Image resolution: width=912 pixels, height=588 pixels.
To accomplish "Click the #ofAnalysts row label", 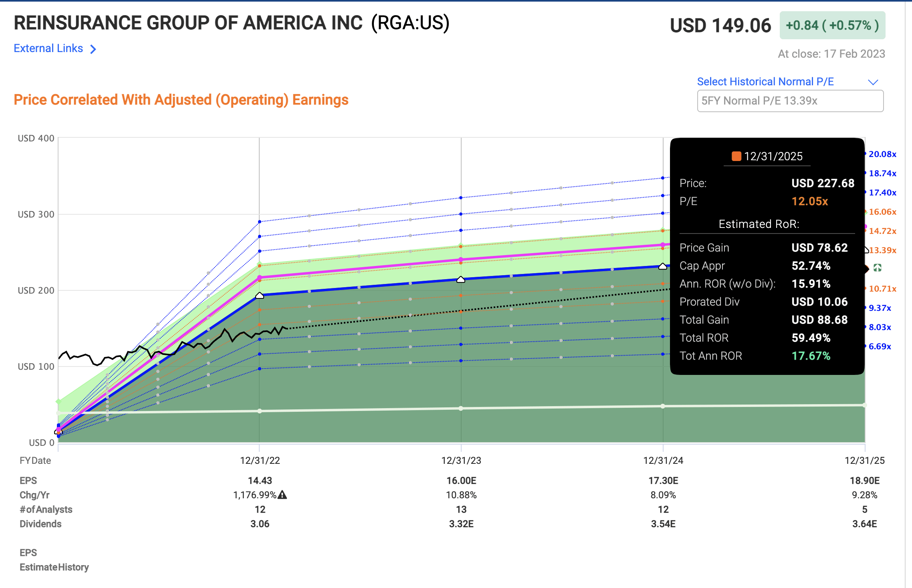I will click(46, 509).
